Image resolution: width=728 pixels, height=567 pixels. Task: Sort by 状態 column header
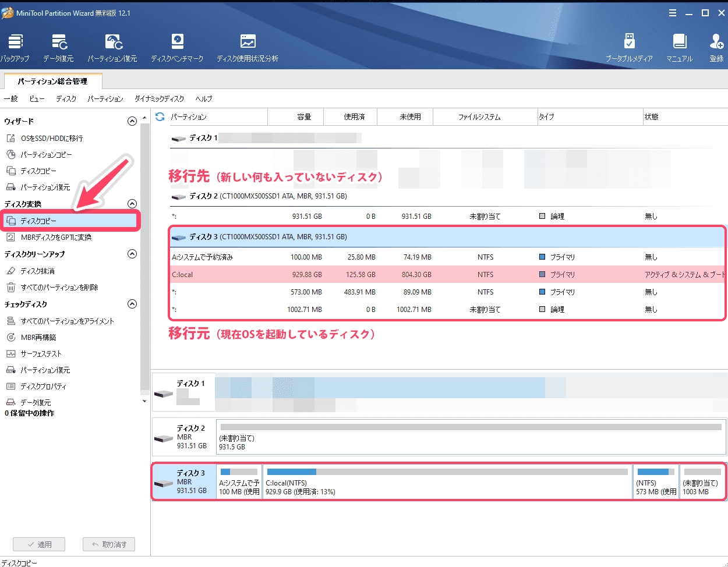point(685,117)
